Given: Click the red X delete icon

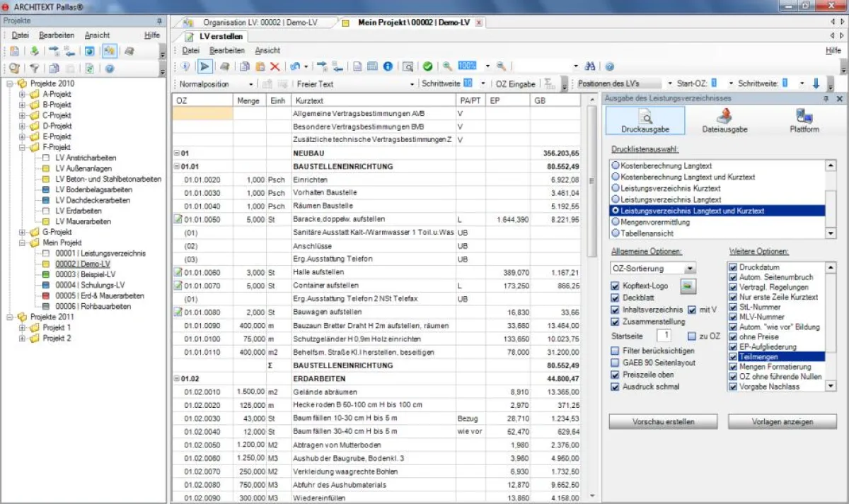Looking at the screenshot, I should pyautogui.click(x=275, y=65).
